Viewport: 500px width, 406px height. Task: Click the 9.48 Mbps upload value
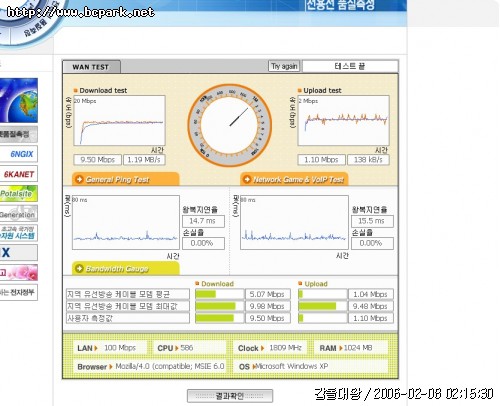[371, 306]
